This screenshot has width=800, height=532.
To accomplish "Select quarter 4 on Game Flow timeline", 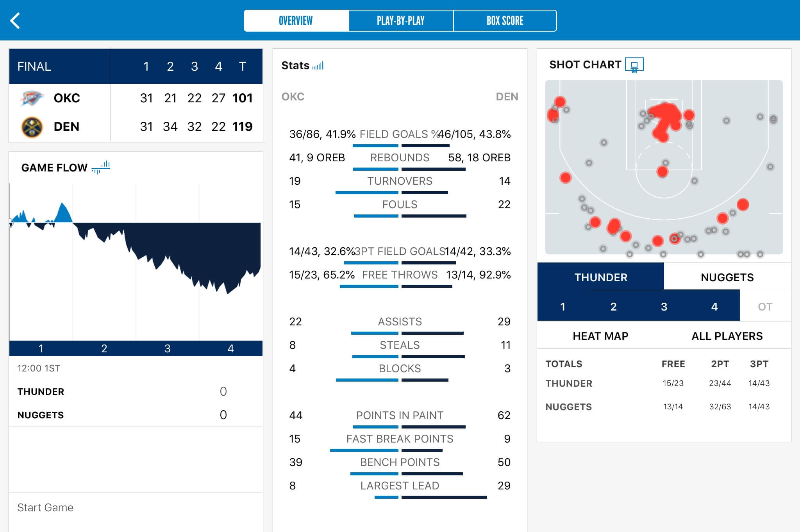I will tap(231, 348).
